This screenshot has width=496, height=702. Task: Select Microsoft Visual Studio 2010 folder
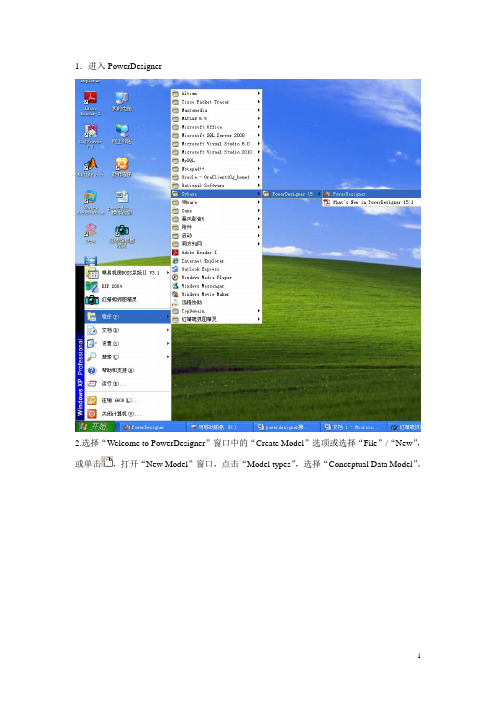tap(216, 152)
